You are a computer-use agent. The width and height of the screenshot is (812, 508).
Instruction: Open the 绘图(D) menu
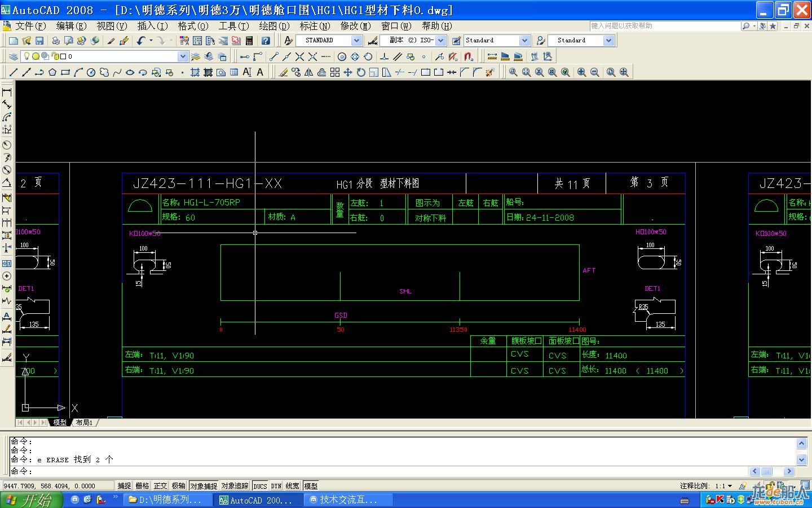tap(274, 26)
